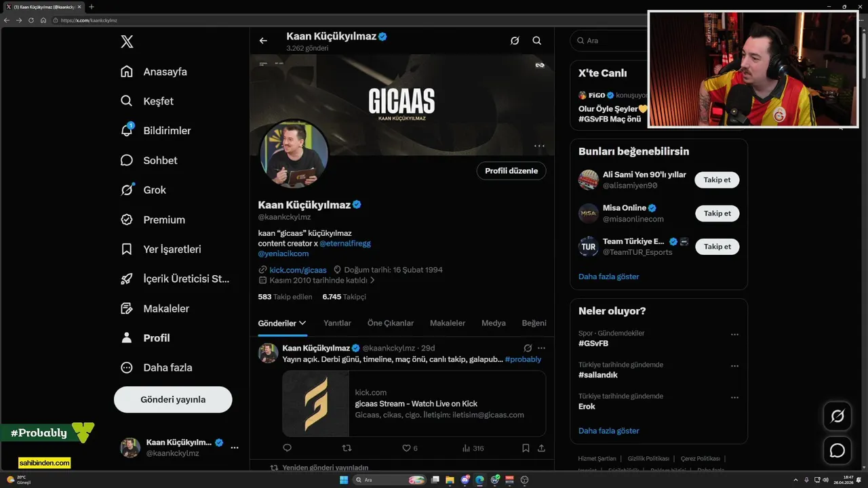Open @yeniacikcom mention link
The width and height of the screenshot is (868, 488).
283,253
